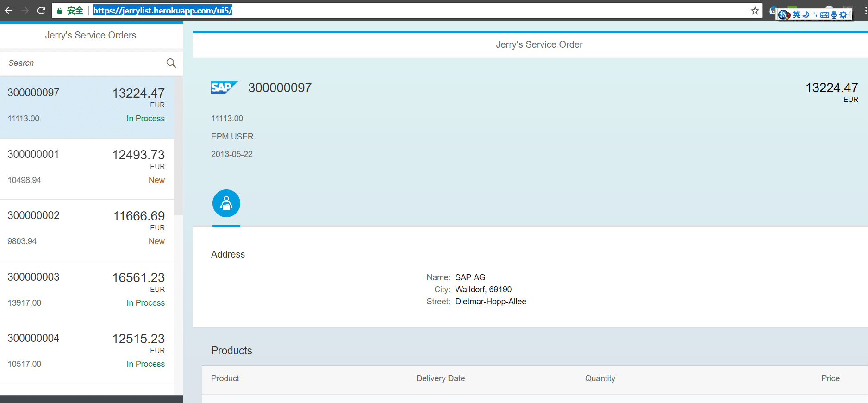Bookmark the page with the star icon
868x403 pixels.
755,11
